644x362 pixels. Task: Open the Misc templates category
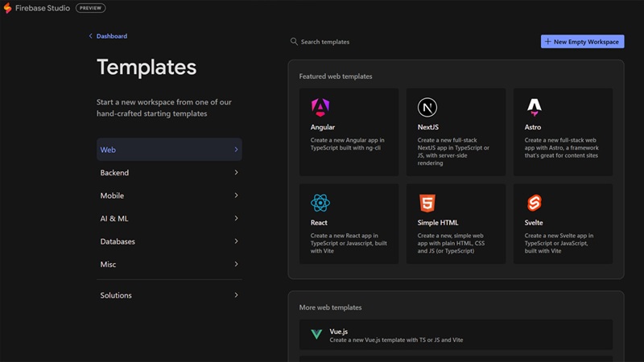point(109,265)
